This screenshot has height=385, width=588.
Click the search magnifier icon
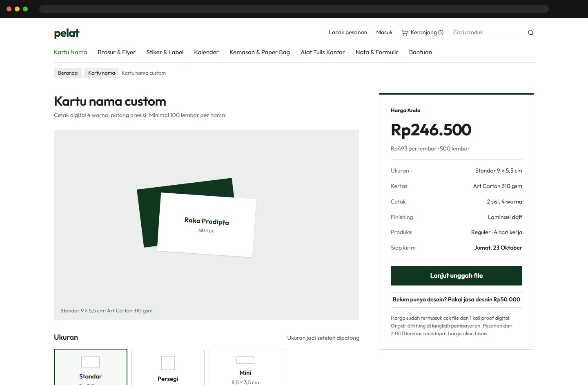pyautogui.click(x=530, y=33)
